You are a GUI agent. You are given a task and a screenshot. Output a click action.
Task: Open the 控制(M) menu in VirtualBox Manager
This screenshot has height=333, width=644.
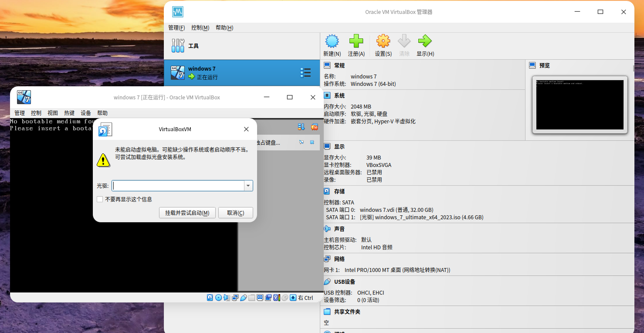point(200,27)
